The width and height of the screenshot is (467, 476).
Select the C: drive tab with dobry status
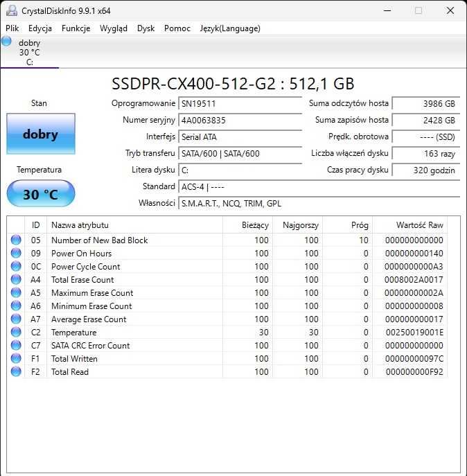click(30, 52)
